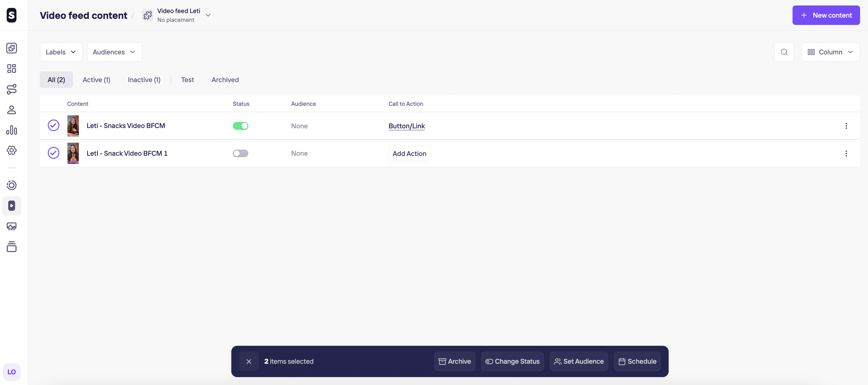Open the video feed play icon in sidebar
The height and width of the screenshot is (385, 868).
tap(12, 206)
